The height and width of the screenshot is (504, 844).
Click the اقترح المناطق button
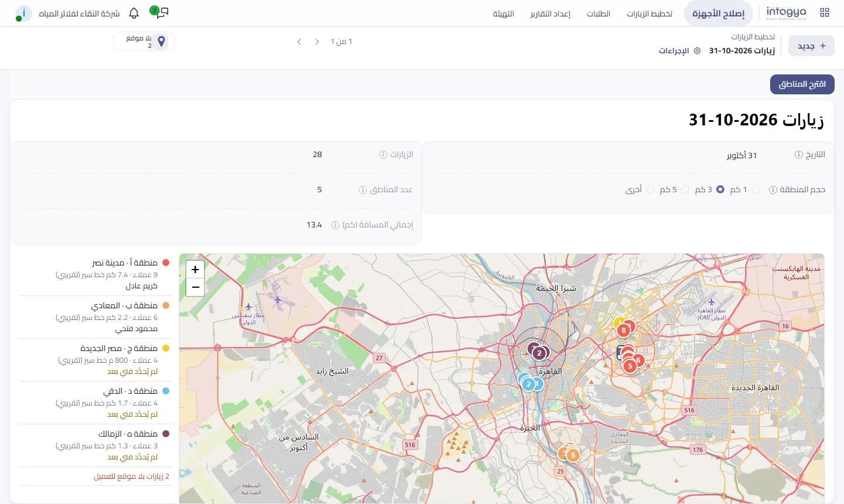(x=802, y=84)
